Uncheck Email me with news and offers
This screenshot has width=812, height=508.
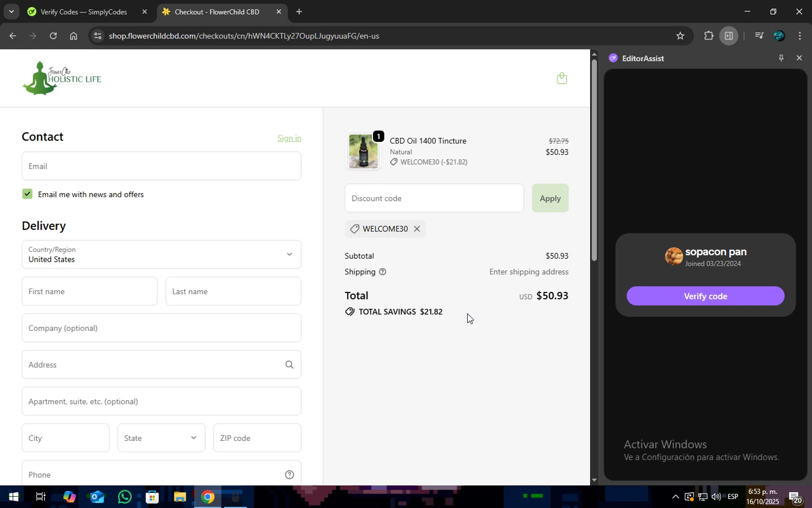click(x=28, y=194)
